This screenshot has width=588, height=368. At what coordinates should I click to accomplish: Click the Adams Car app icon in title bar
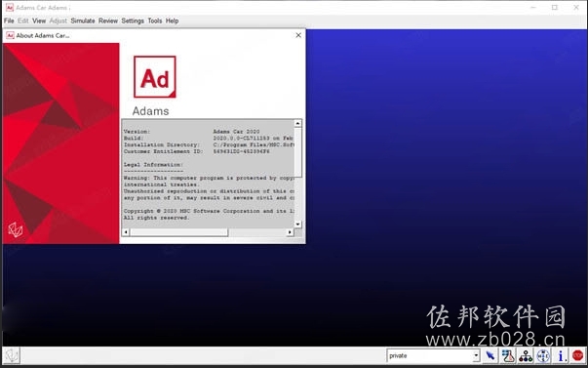10,7
